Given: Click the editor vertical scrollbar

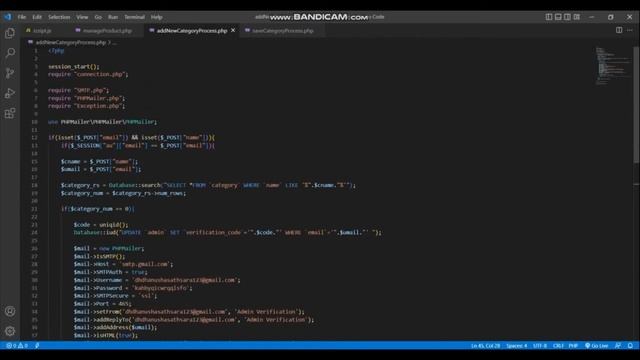Looking at the screenshot, I should click(x=637, y=104).
